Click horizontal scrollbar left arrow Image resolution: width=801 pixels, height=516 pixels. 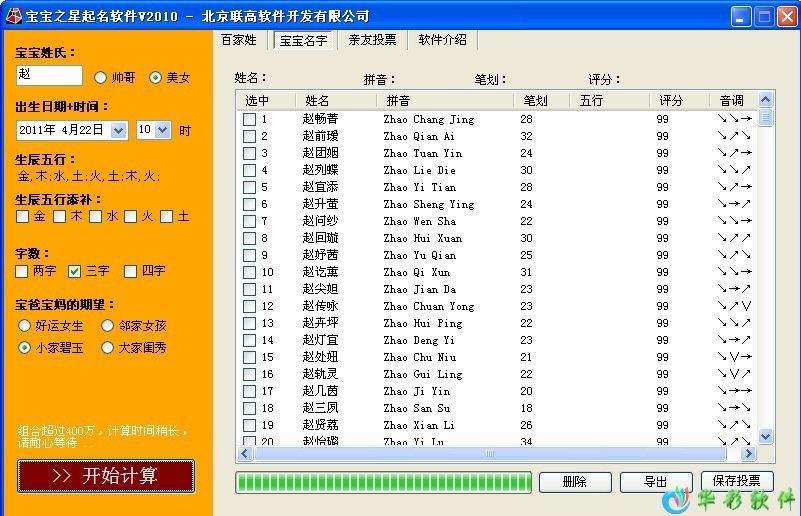[x=245, y=454]
